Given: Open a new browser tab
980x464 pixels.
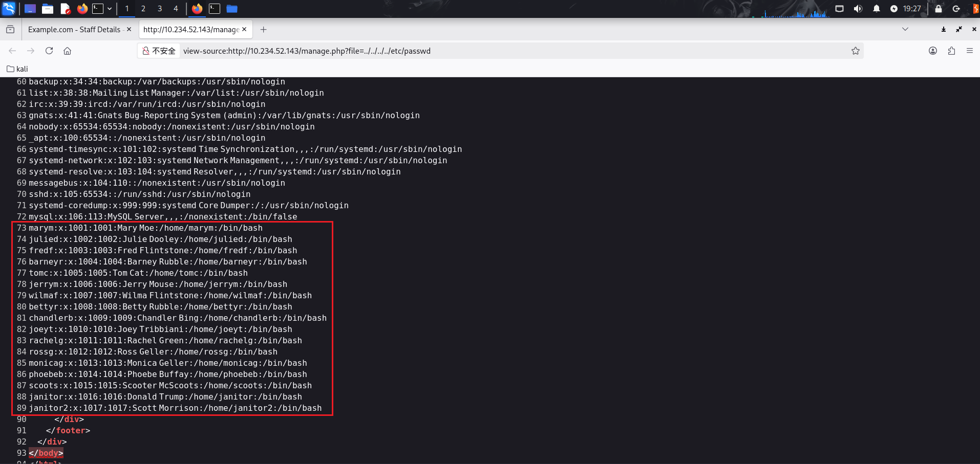Looking at the screenshot, I should tap(263, 30).
